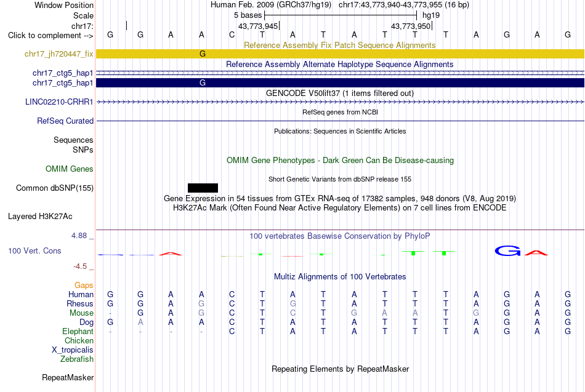Click 100 Vert. Cons track label
The height and width of the screenshot is (392, 585).
pos(34,250)
